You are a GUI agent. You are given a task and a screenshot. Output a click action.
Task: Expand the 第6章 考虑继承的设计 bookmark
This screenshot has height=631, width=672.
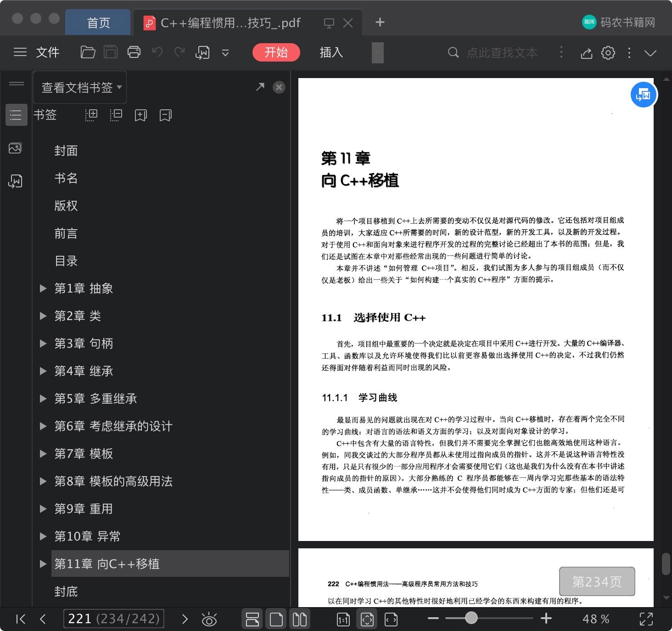point(43,426)
